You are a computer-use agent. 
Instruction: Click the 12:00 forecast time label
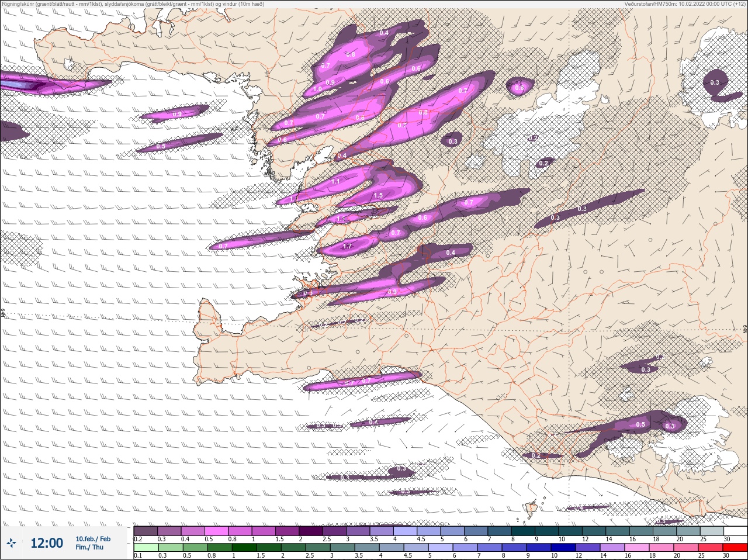[47, 543]
